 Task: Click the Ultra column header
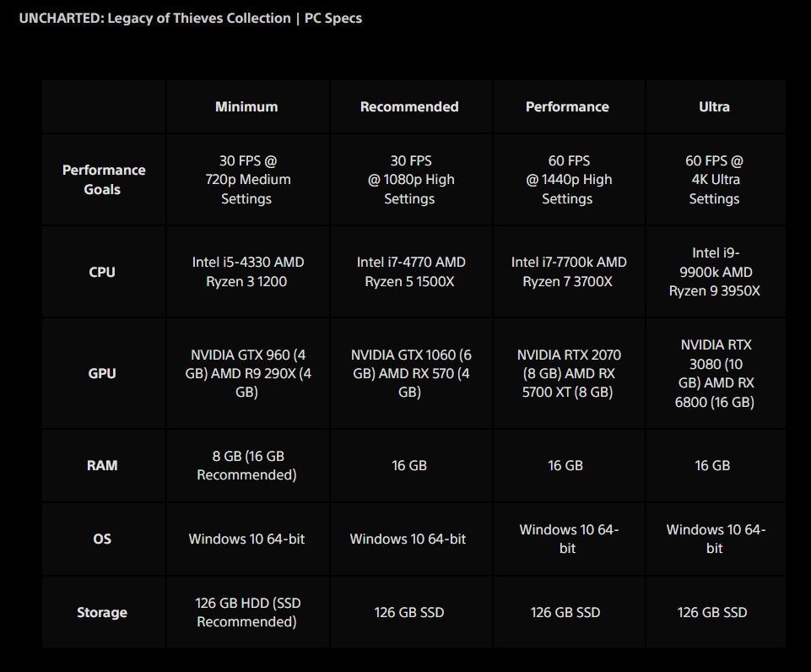714,107
